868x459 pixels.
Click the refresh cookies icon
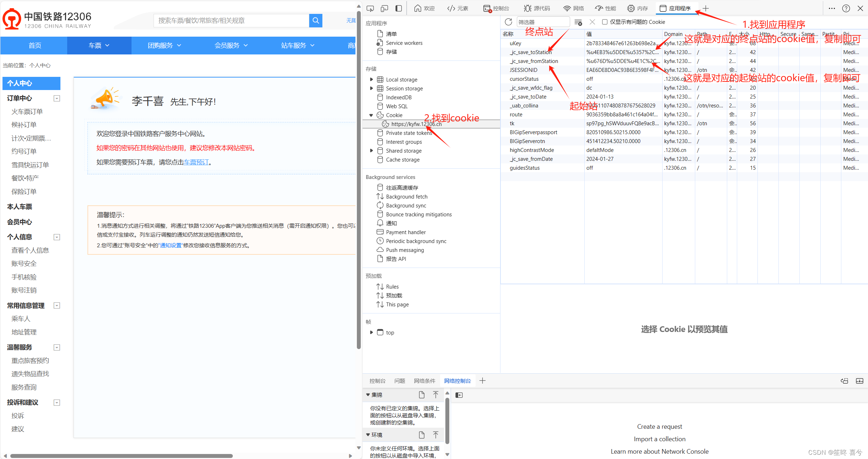pos(508,22)
